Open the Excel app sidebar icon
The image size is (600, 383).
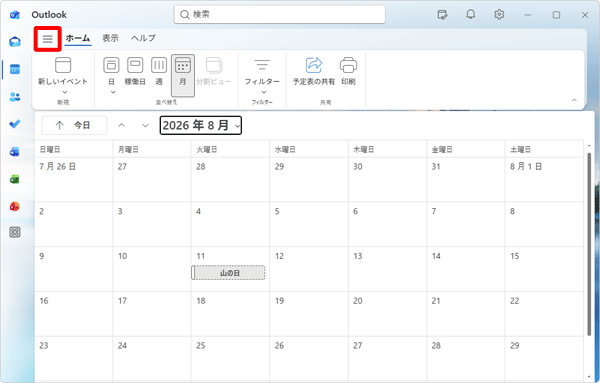[x=15, y=179]
